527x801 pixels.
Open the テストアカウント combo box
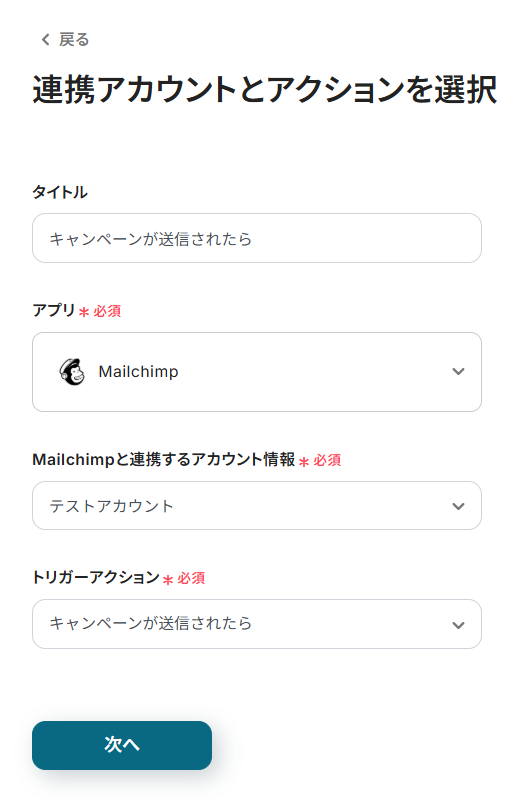[x=257, y=506]
